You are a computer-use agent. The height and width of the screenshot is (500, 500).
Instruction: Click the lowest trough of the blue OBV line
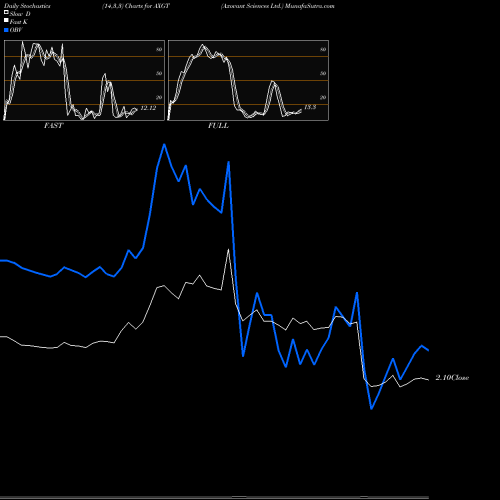pyautogui.click(x=372, y=408)
